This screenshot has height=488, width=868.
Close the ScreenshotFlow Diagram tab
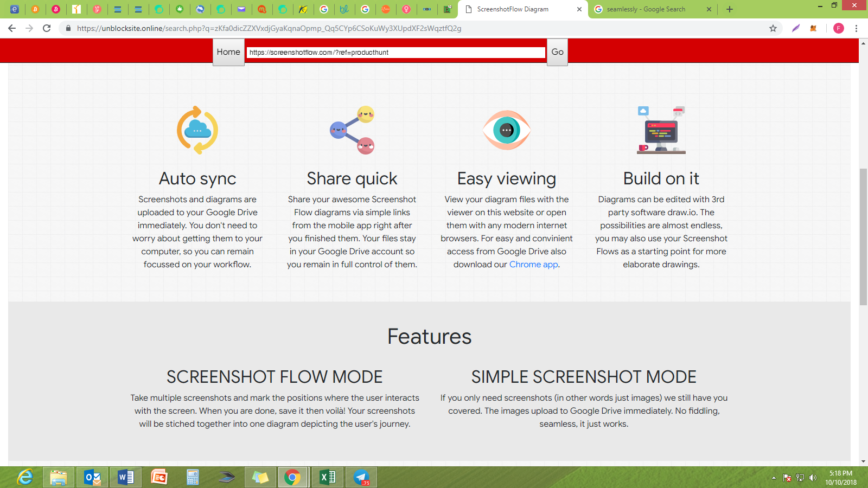click(x=579, y=9)
